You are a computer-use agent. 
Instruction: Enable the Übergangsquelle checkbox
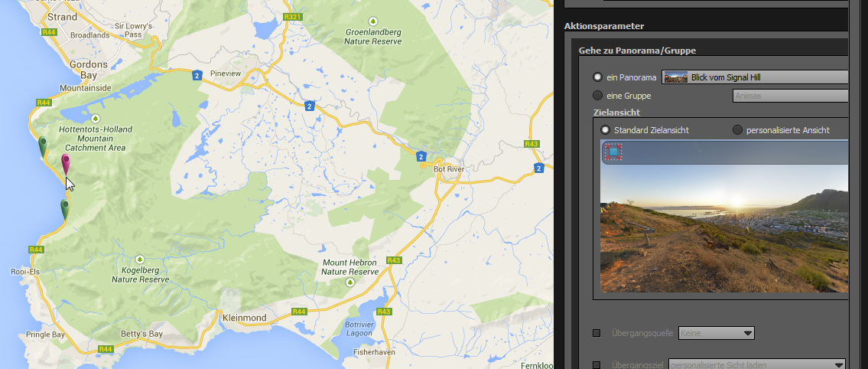click(597, 333)
